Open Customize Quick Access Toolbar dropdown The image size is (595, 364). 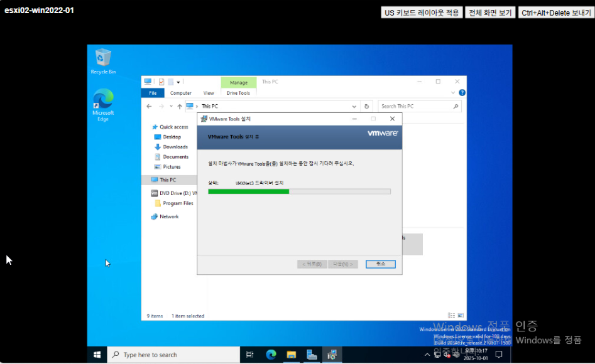point(178,82)
